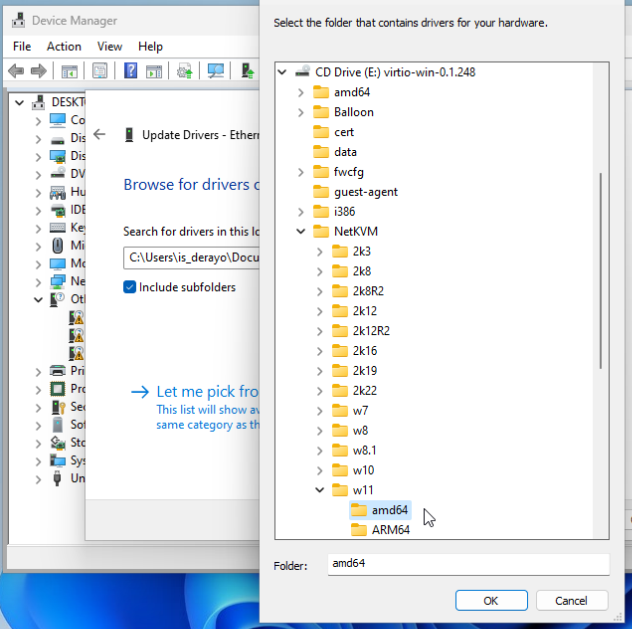Collapse the NetKVM folder

(301, 231)
